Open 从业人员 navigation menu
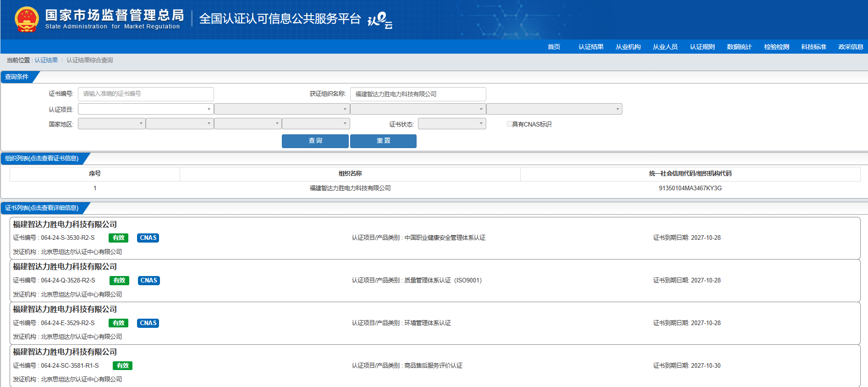 [665, 47]
